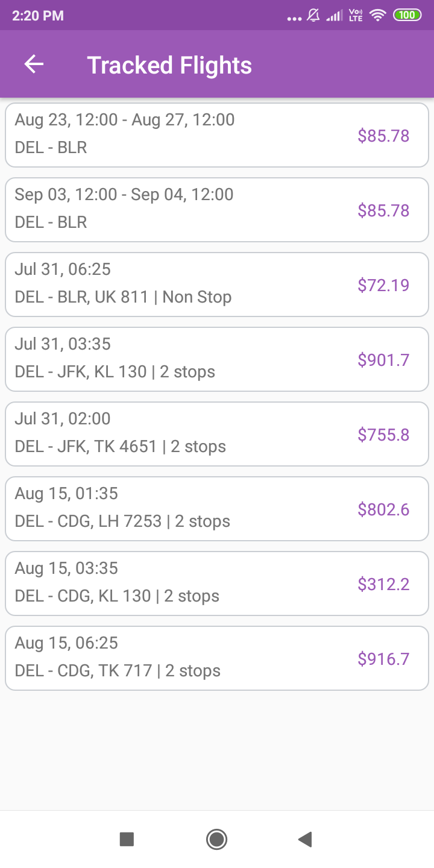Tap the Tracked Flights title
Viewport: 434px width, 868px height.
point(169,65)
